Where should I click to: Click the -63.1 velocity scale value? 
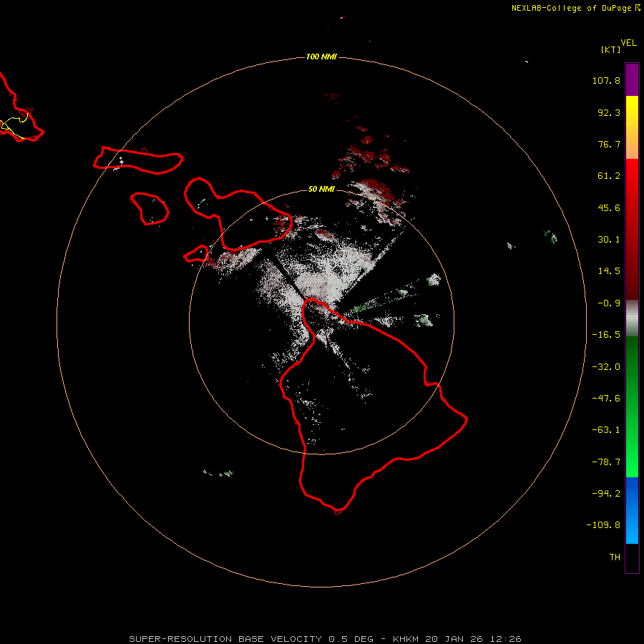[606, 430]
